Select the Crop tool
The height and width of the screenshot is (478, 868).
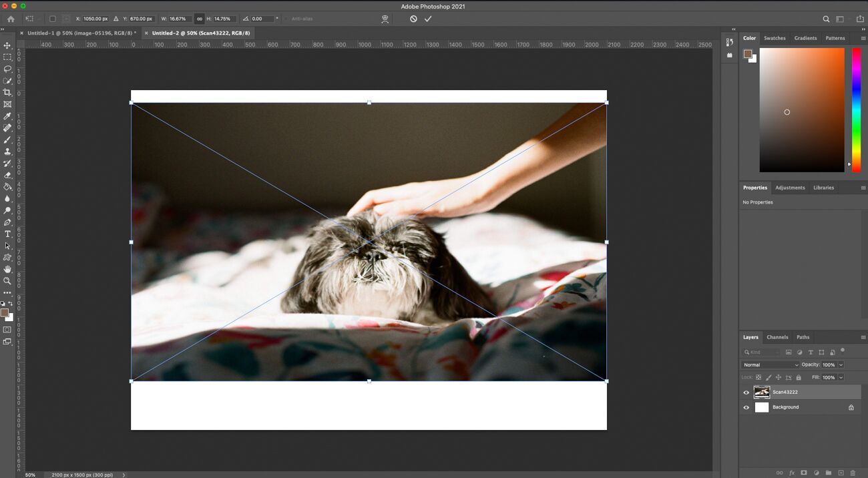(x=8, y=93)
